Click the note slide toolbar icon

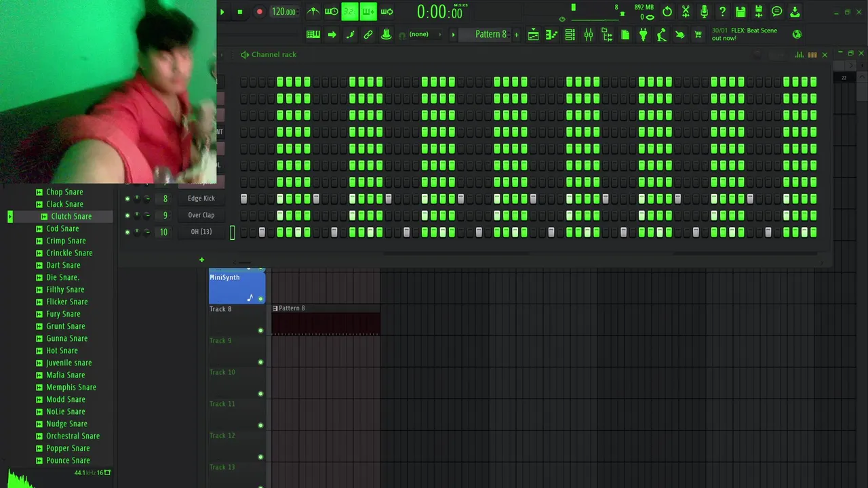tap(350, 35)
